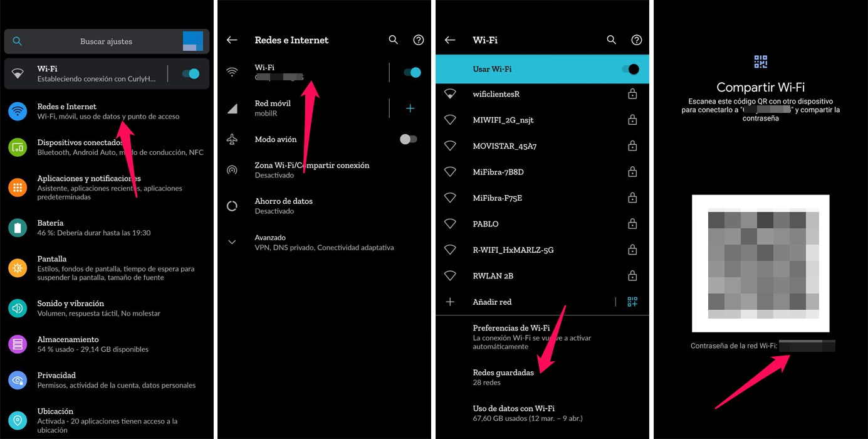Open Batería settings icon
This screenshot has height=439, width=868.
18,228
